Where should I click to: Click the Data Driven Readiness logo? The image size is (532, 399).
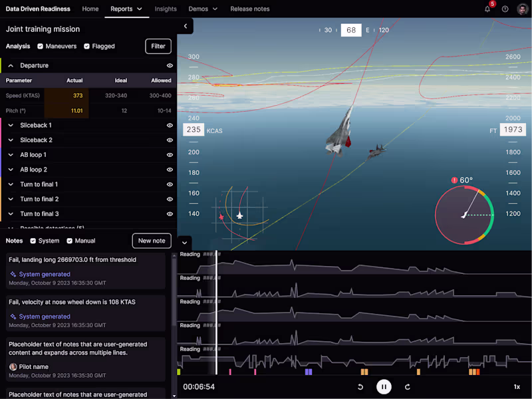click(38, 9)
